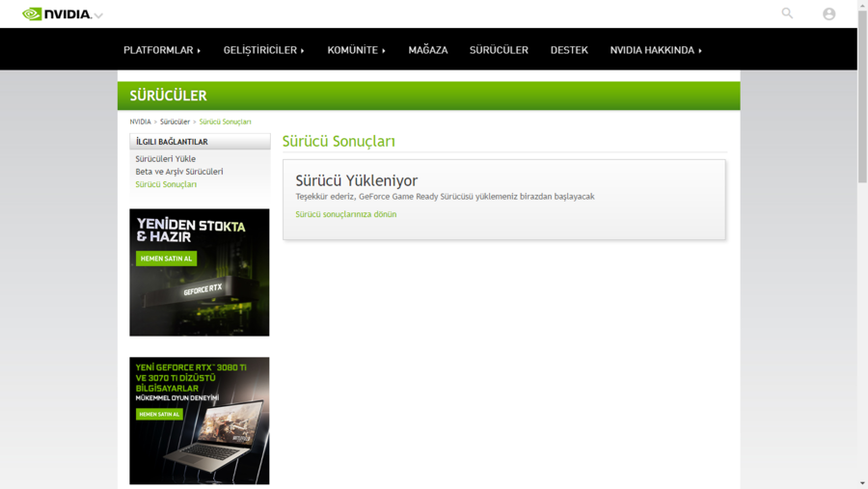Viewport: 868px width, 489px height.
Task: Select SÜRÜCÜLER in the navigation bar
Action: click(499, 50)
